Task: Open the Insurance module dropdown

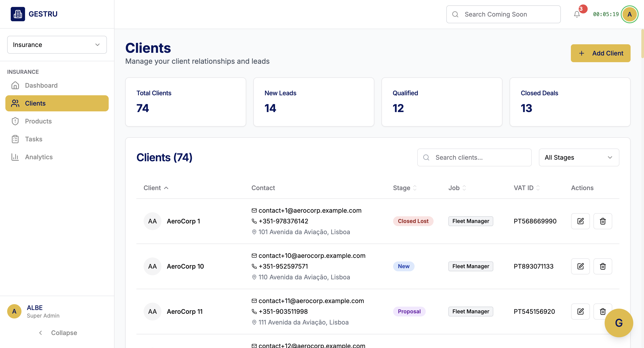Action: [x=57, y=45]
